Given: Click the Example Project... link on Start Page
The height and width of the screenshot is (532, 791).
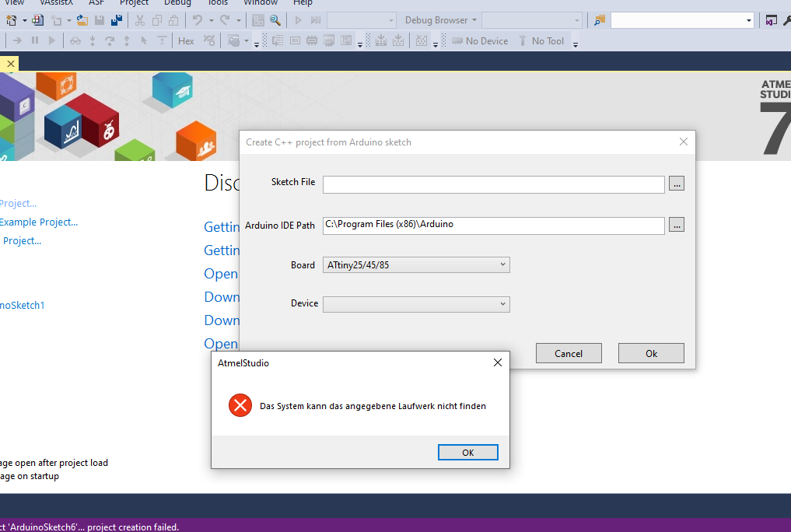Looking at the screenshot, I should coord(38,222).
